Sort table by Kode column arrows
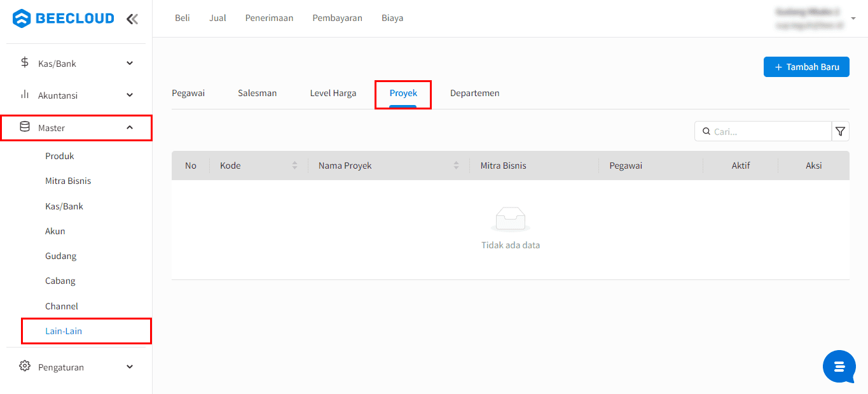Screen dimensions: 868x394 point(294,165)
